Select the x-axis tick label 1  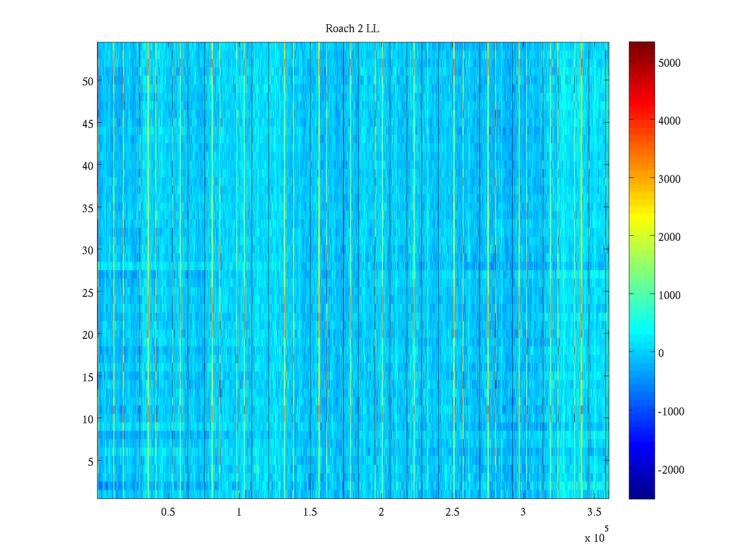239,512
